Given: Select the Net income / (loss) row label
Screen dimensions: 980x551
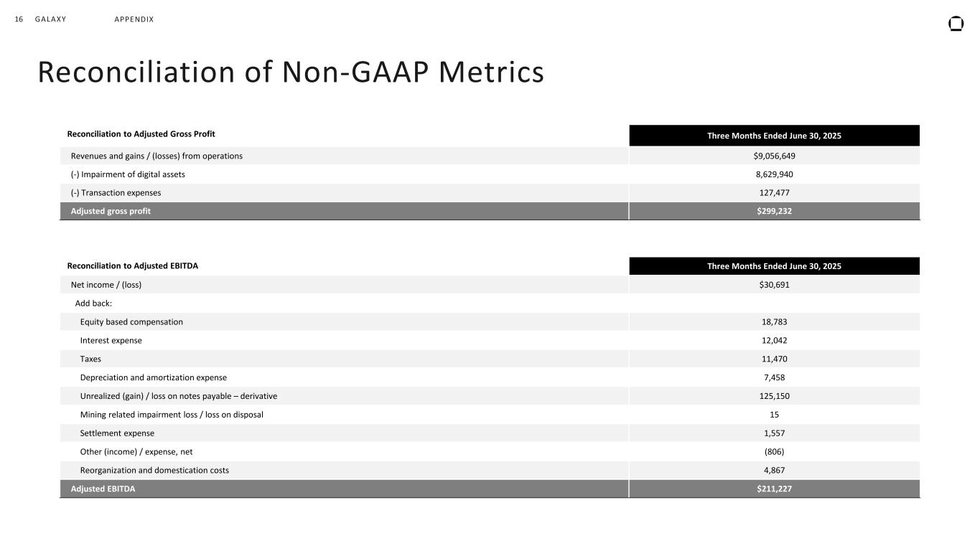Looking at the screenshot, I should coord(106,285).
